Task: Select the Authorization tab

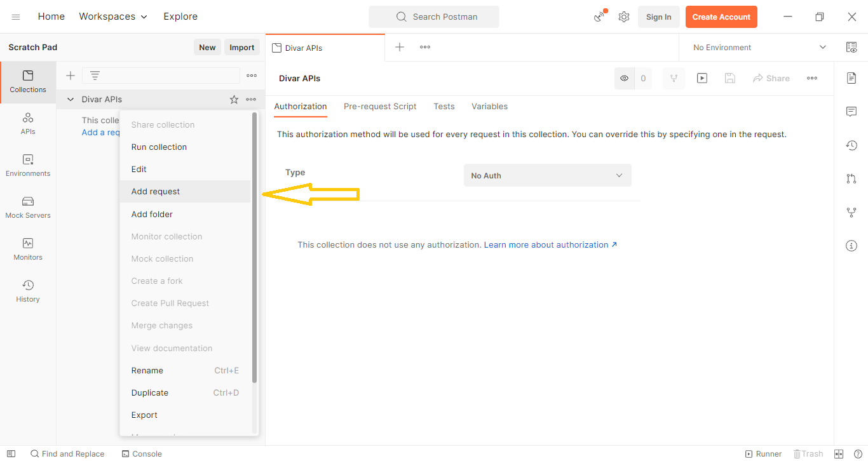Action: [301, 107]
